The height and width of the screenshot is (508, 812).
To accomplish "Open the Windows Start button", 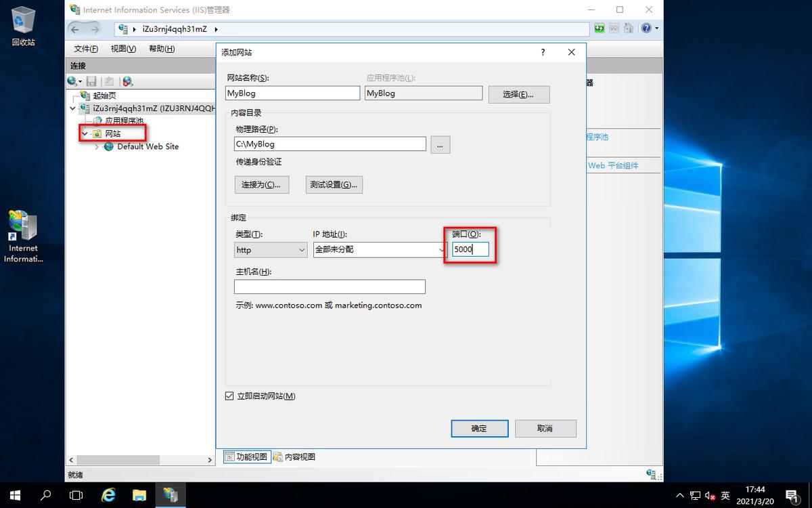I will coord(15,495).
